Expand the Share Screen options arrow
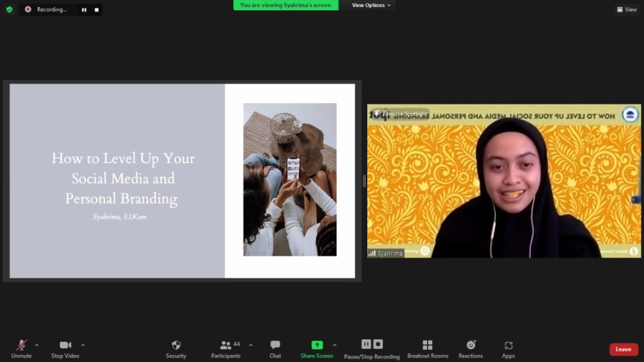The image size is (644, 362). 335,345
